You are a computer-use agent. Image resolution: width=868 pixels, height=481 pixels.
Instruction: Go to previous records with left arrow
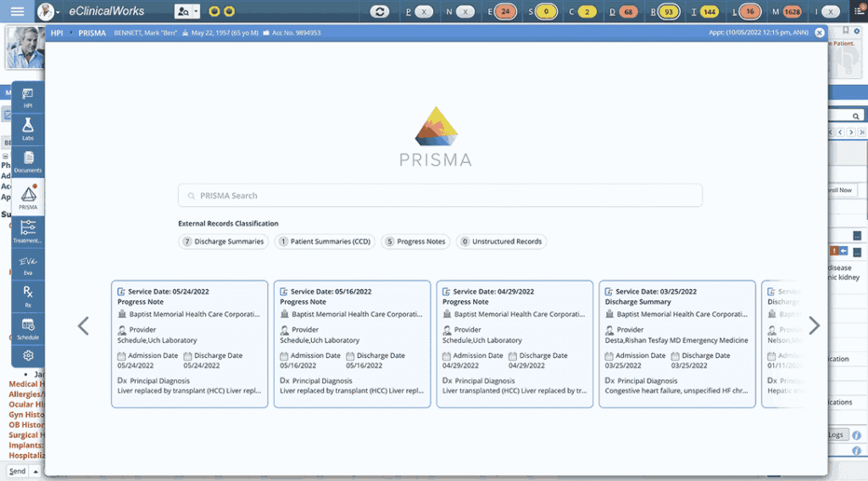84,326
